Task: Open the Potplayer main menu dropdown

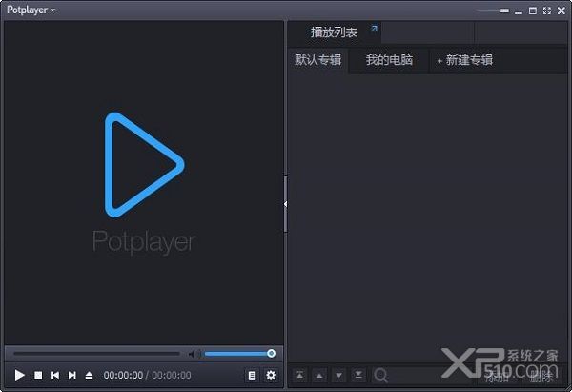Action: [31, 10]
